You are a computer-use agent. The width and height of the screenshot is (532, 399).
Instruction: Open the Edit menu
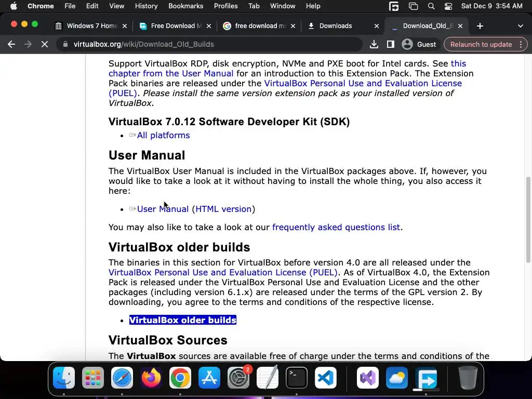[92, 6]
